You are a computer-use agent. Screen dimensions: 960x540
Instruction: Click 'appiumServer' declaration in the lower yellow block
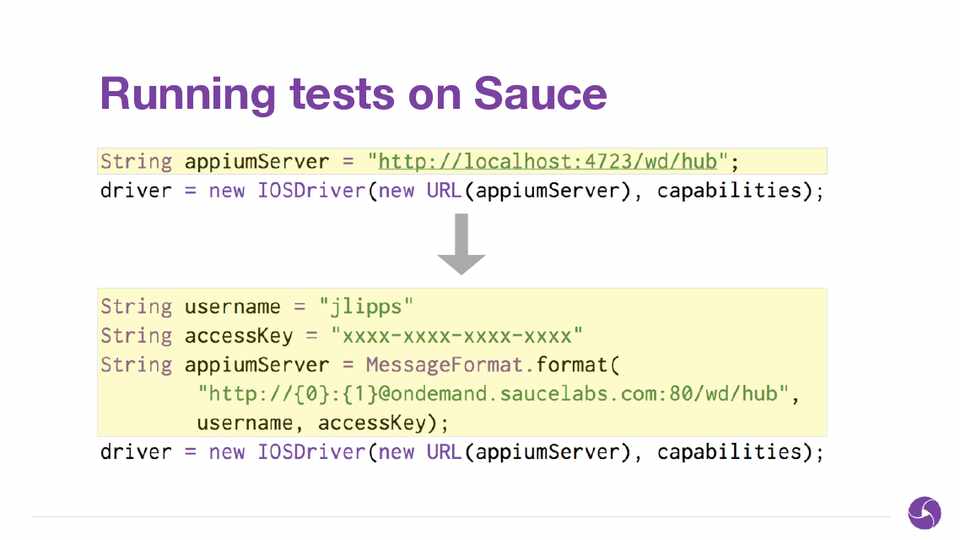(256, 365)
